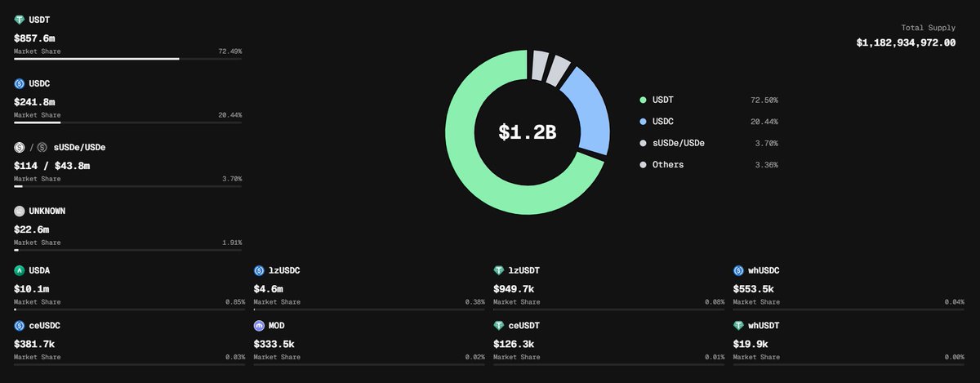Click the $22.6m UNKNOWN value
The image size is (980, 383).
32,229
